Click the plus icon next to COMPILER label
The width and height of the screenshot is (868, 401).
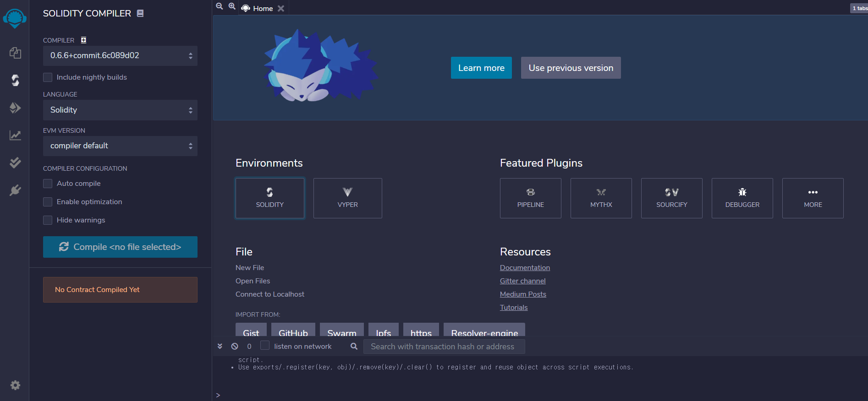(83, 40)
